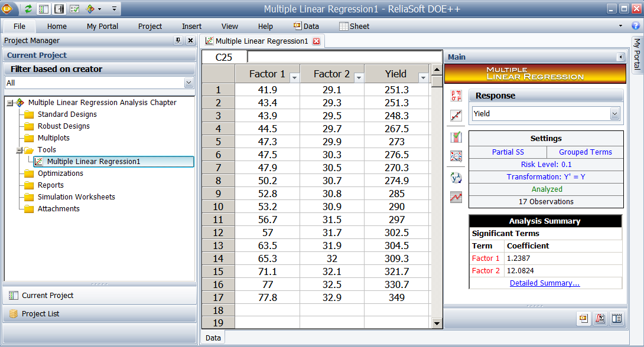644x347 pixels.
Task: Open the ribbon minimize arrow next to help
Action: 620,26
